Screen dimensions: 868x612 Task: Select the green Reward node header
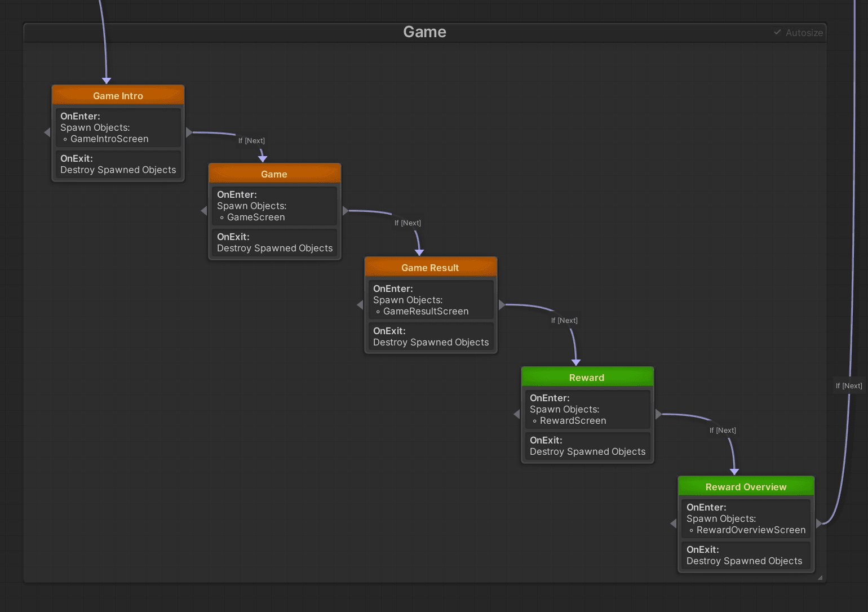click(587, 377)
